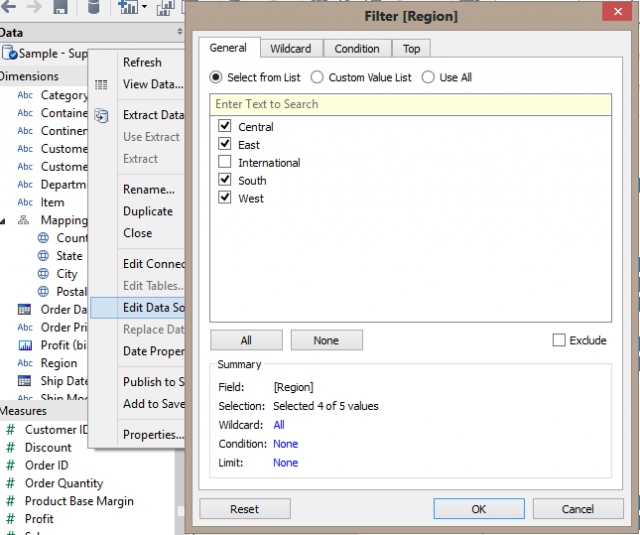Enable the Exclude checkbox
The image size is (640, 535).
click(559, 340)
